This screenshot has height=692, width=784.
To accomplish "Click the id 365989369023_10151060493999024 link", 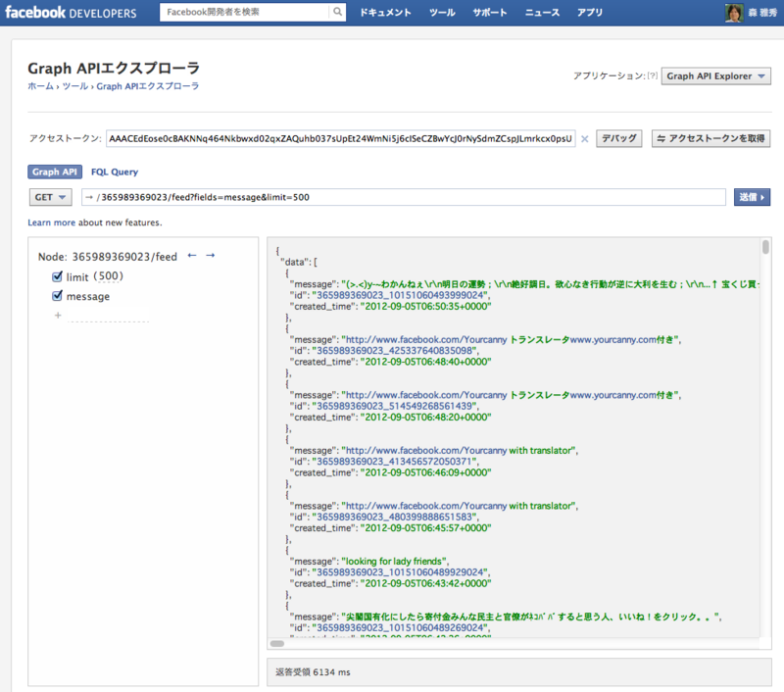I will point(401,295).
